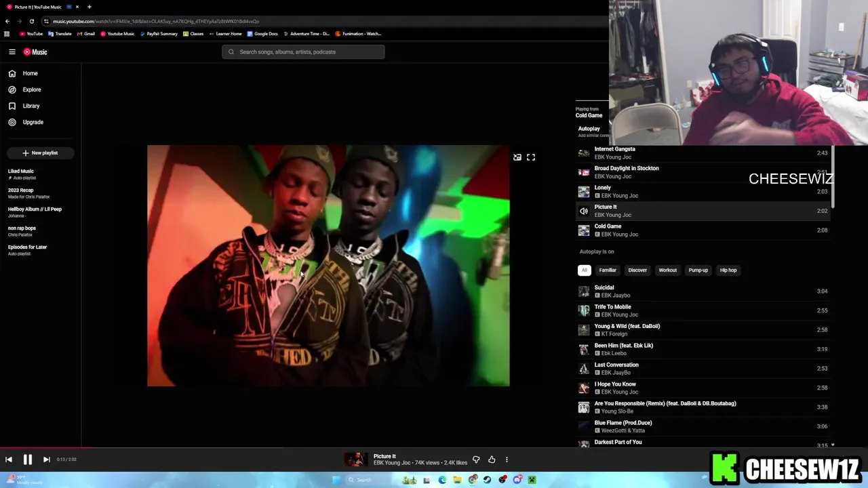
Task: Open Library in sidebar
Action: click(31, 106)
